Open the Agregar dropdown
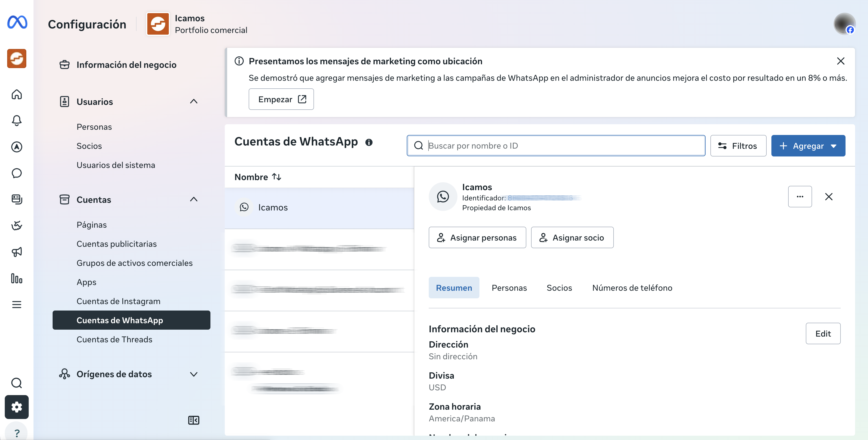The height and width of the screenshot is (440, 868). pyautogui.click(x=808, y=146)
